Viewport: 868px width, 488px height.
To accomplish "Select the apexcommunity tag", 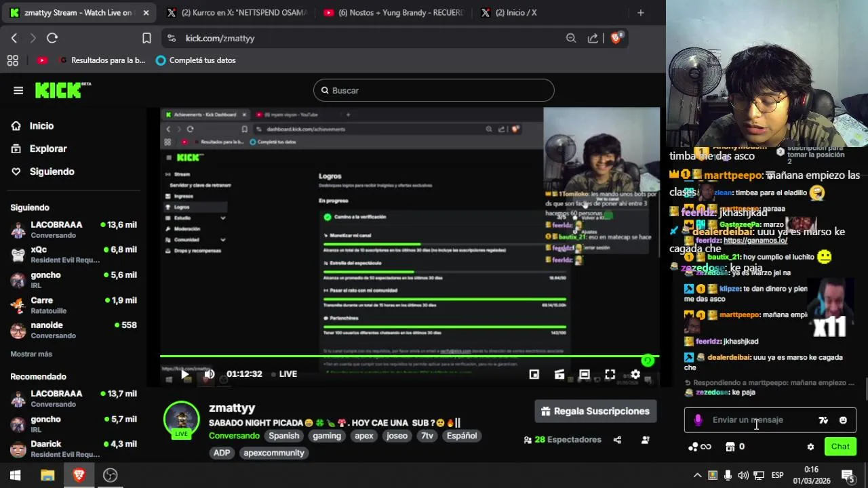I will (274, 453).
